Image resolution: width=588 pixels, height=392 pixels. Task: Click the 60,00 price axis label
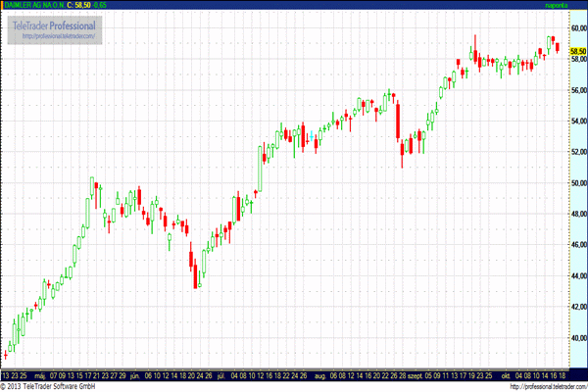576,28
